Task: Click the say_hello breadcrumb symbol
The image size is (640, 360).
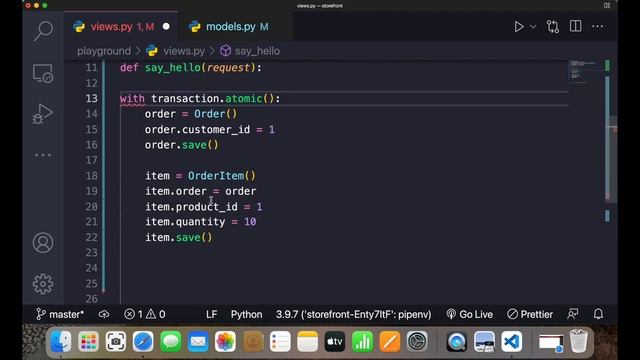Action: [x=257, y=51]
